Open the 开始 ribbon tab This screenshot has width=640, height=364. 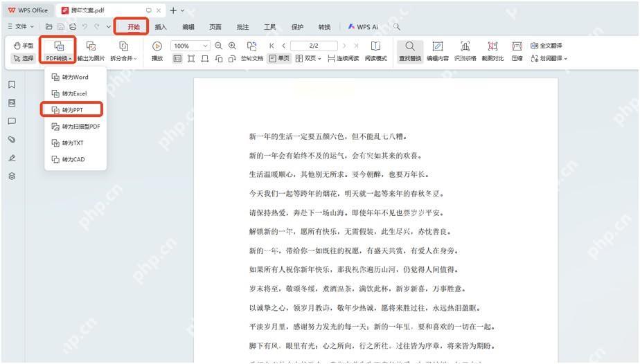point(134,27)
